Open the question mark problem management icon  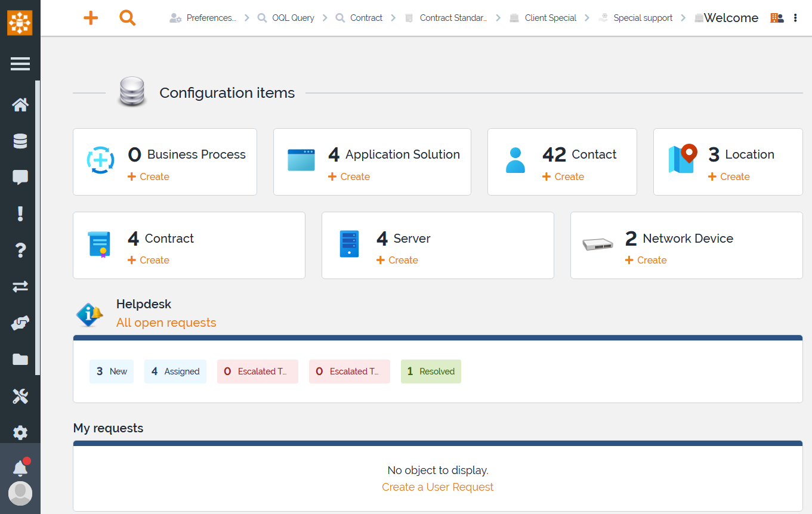(20, 250)
